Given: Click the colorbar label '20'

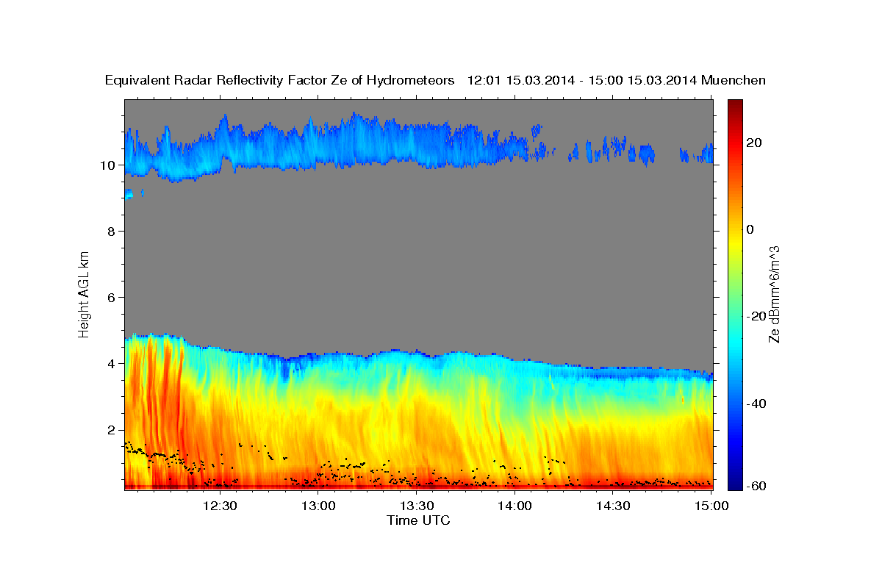Looking at the screenshot, I should [x=753, y=143].
